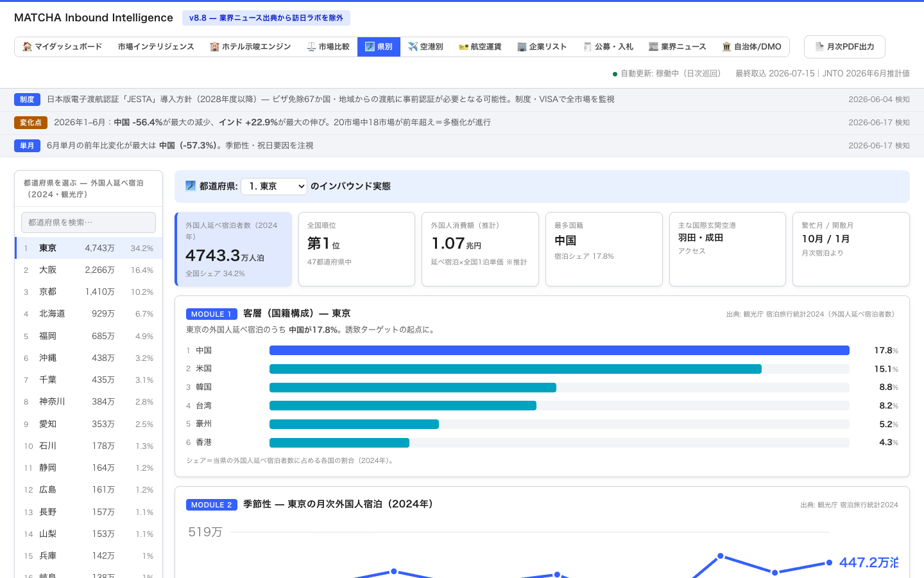Click the v8.8 version badge
The width and height of the screenshot is (924, 578).
pos(266,18)
